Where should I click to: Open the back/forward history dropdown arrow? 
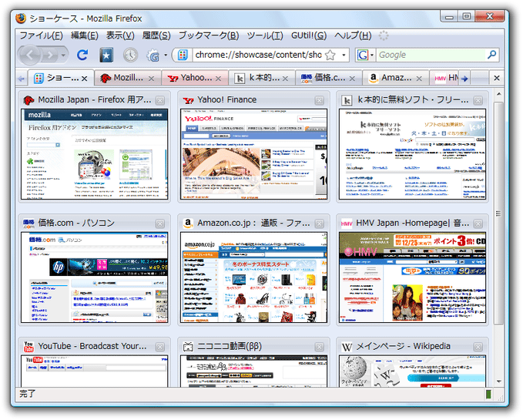coord(63,55)
